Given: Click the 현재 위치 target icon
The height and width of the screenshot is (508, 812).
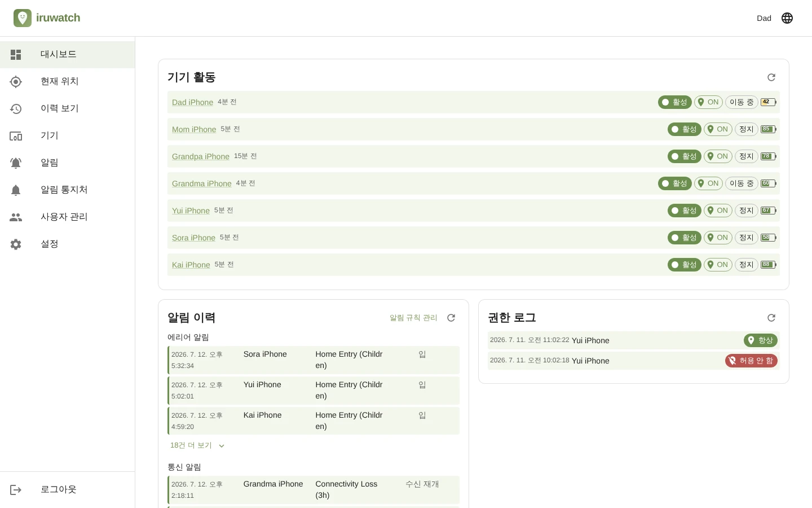Looking at the screenshot, I should 16,82.
